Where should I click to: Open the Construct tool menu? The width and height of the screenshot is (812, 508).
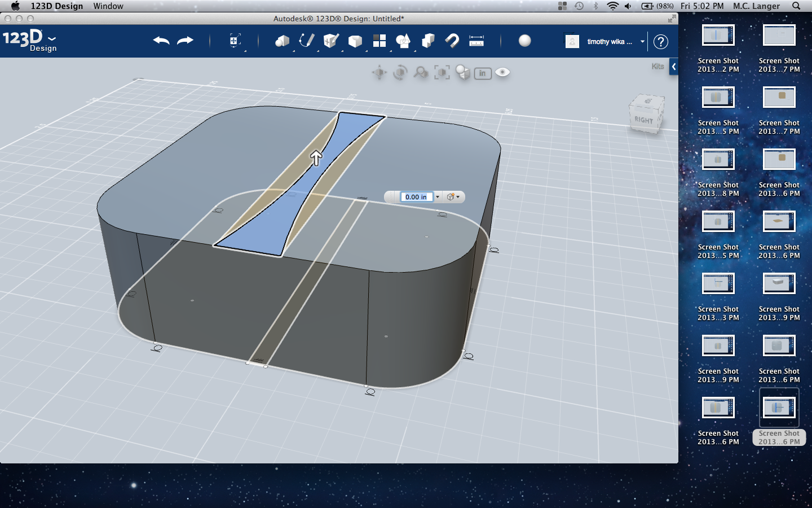[x=331, y=41]
